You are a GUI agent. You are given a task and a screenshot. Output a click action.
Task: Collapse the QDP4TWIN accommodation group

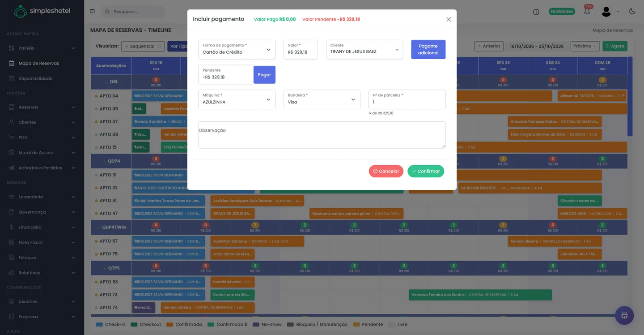[99, 228]
